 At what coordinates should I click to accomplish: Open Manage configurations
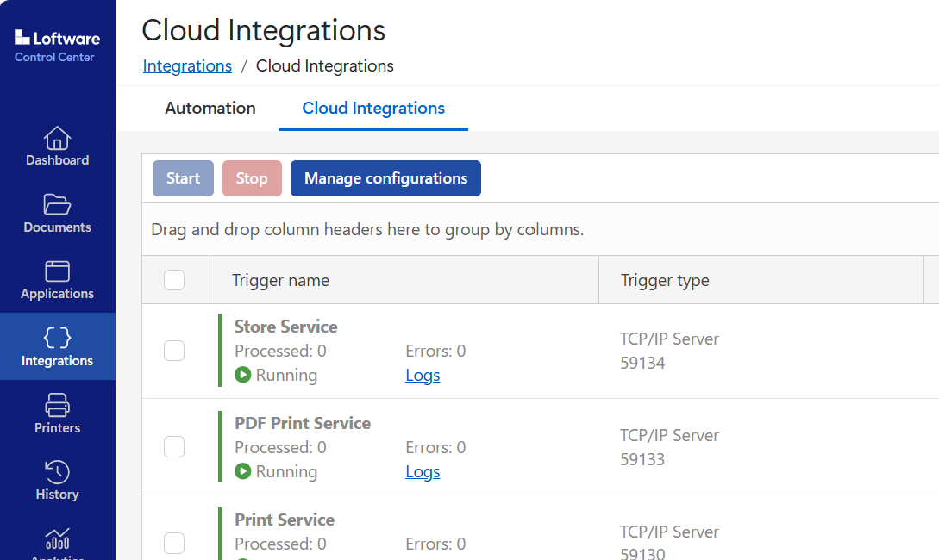(x=385, y=178)
